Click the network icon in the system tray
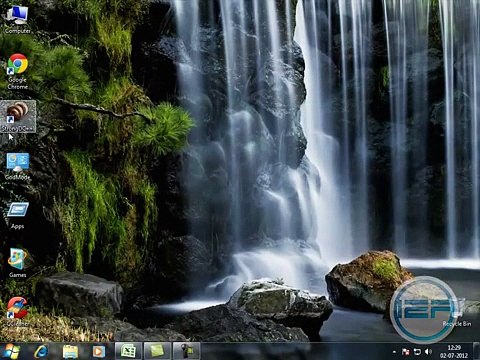The height and width of the screenshot is (360, 480). click(x=417, y=352)
